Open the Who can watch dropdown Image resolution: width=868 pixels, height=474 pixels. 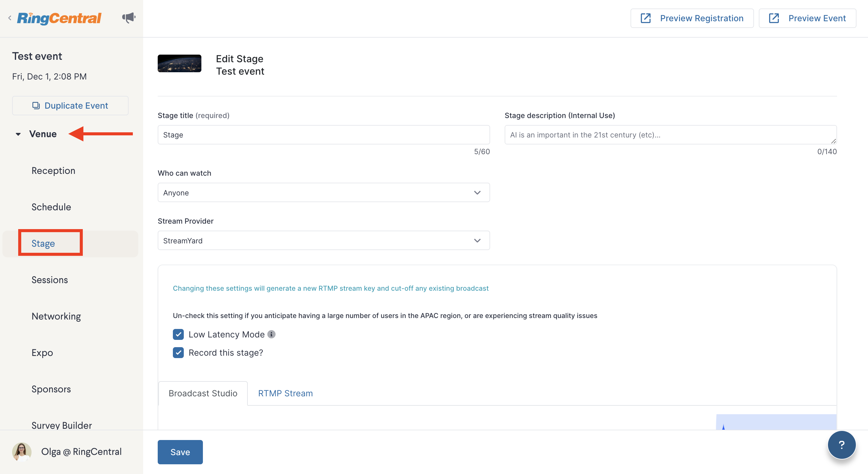click(x=324, y=192)
